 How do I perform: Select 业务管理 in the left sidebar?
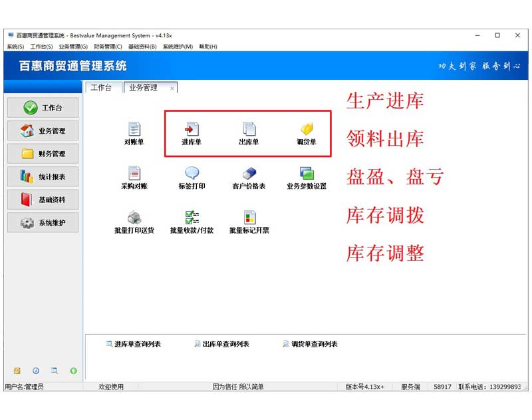pyautogui.click(x=43, y=130)
